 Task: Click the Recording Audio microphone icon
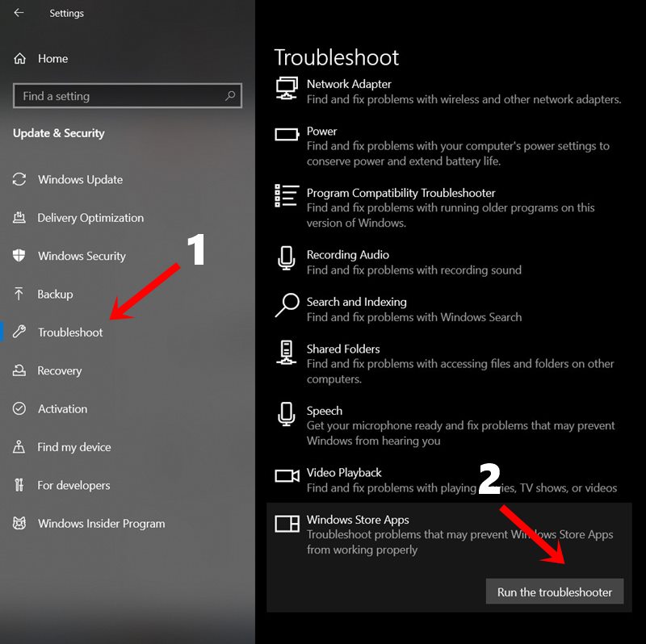pyautogui.click(x=287, y=258)
